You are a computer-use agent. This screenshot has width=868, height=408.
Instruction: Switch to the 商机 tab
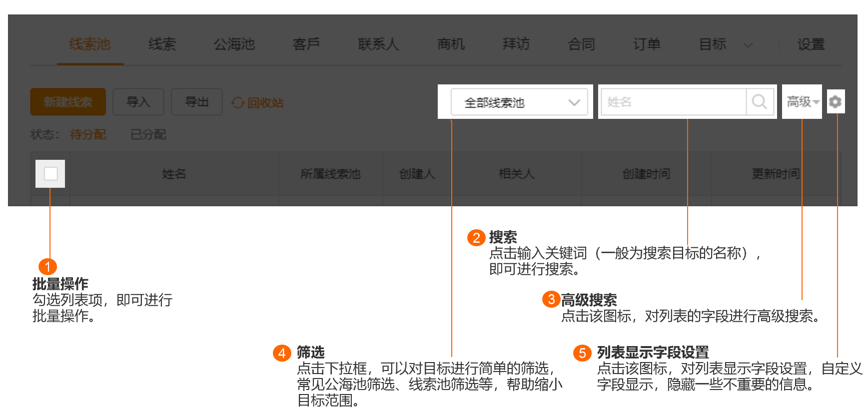(451, 44)
